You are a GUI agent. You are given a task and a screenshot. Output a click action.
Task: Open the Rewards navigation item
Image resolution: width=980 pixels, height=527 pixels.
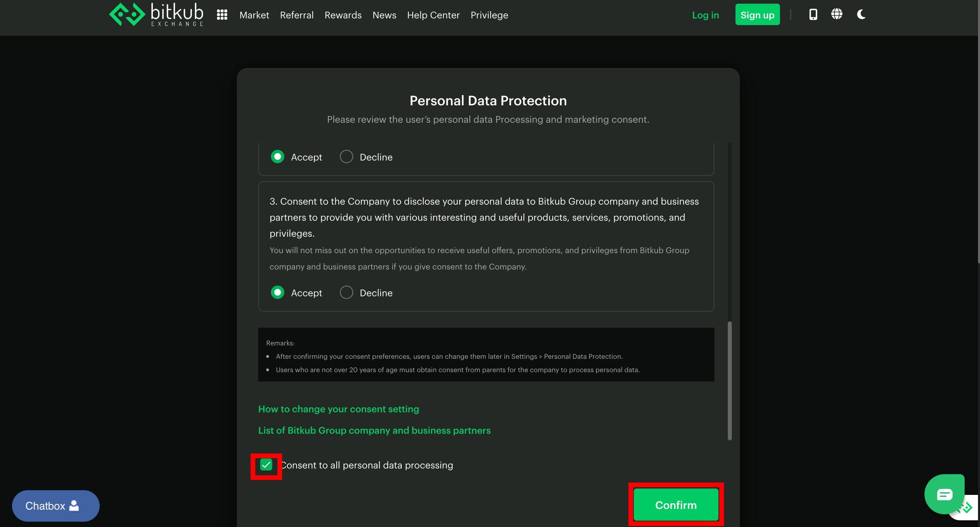tap(343, 15)
